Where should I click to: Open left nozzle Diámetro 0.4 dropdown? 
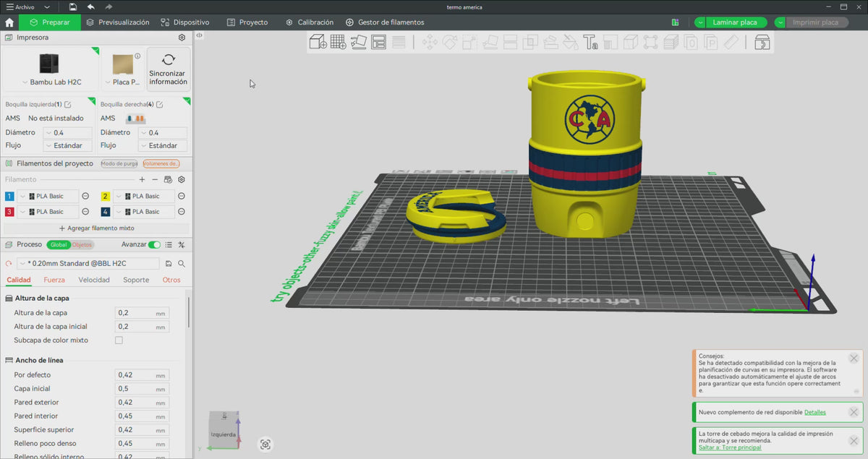coord(68,133)
